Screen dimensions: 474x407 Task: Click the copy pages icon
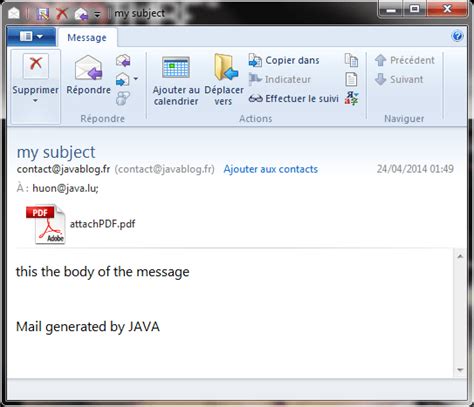pyautogui.click(x=351, y=60)
